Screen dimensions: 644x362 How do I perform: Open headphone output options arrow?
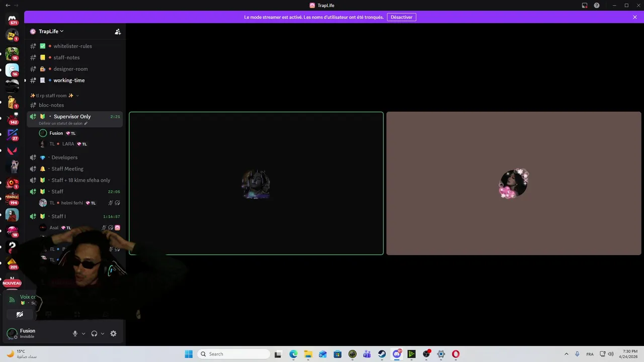103,333
